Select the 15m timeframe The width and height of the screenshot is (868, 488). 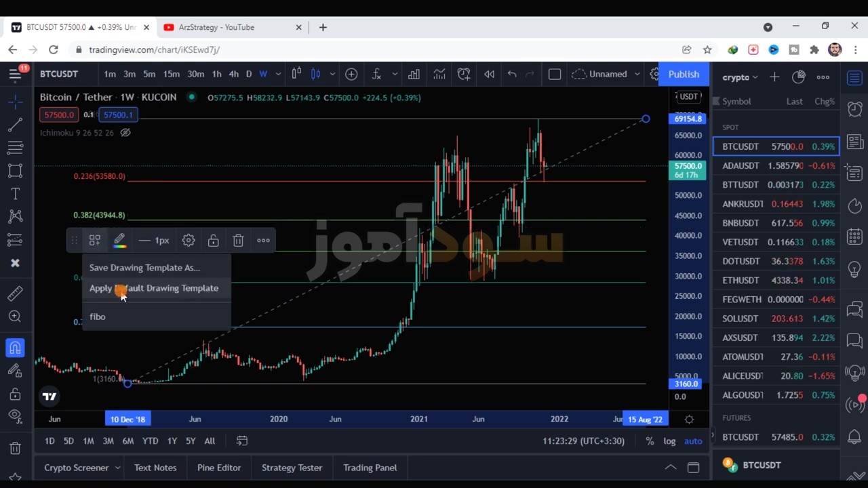(172, 74)
